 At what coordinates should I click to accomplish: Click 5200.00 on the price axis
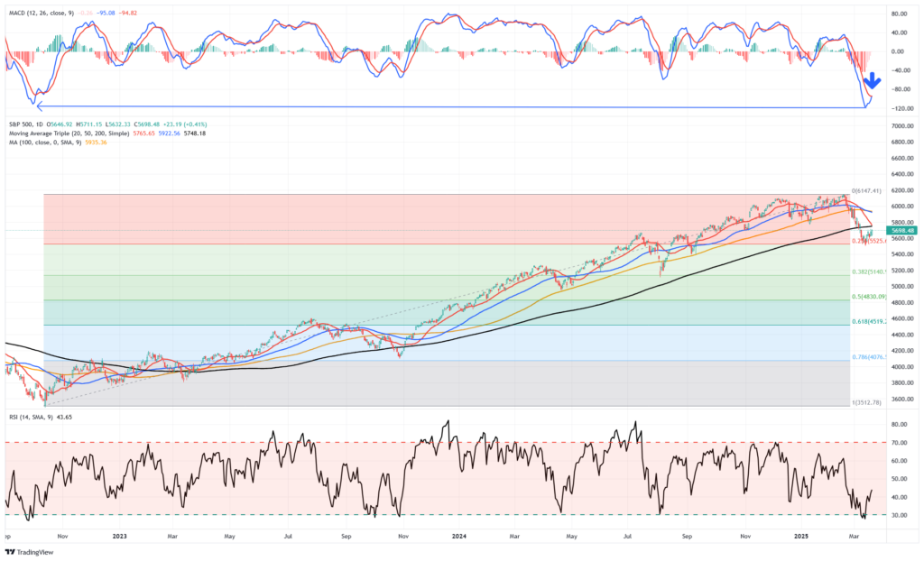click(x=902, y=271)
